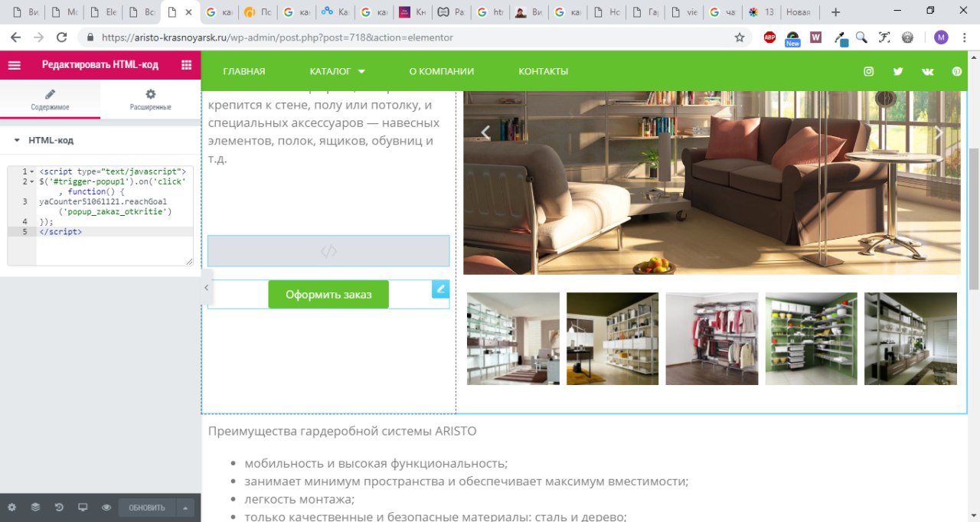Open the Elementor widgets grid panel
This screenshot has height=522, width=980.
[x=186, y=65]
